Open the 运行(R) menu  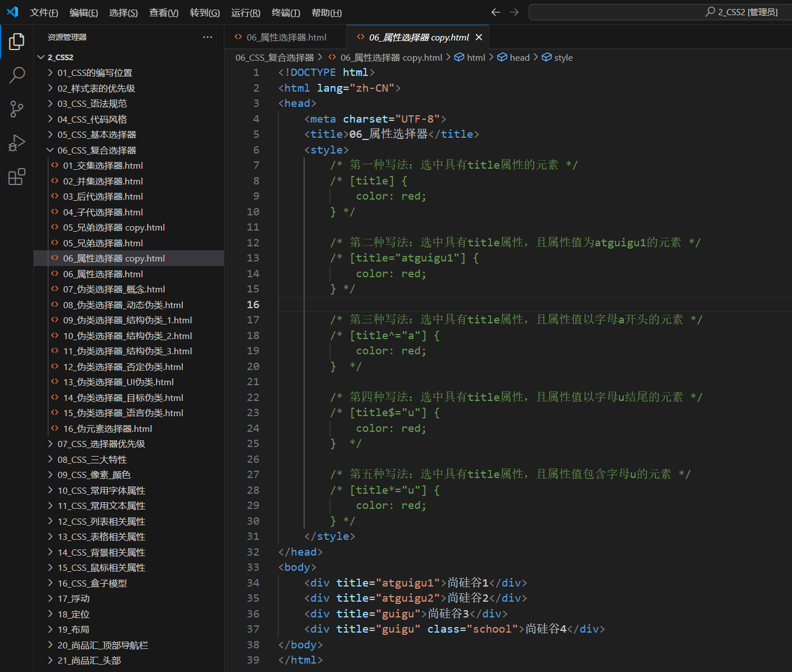[245, 12]
